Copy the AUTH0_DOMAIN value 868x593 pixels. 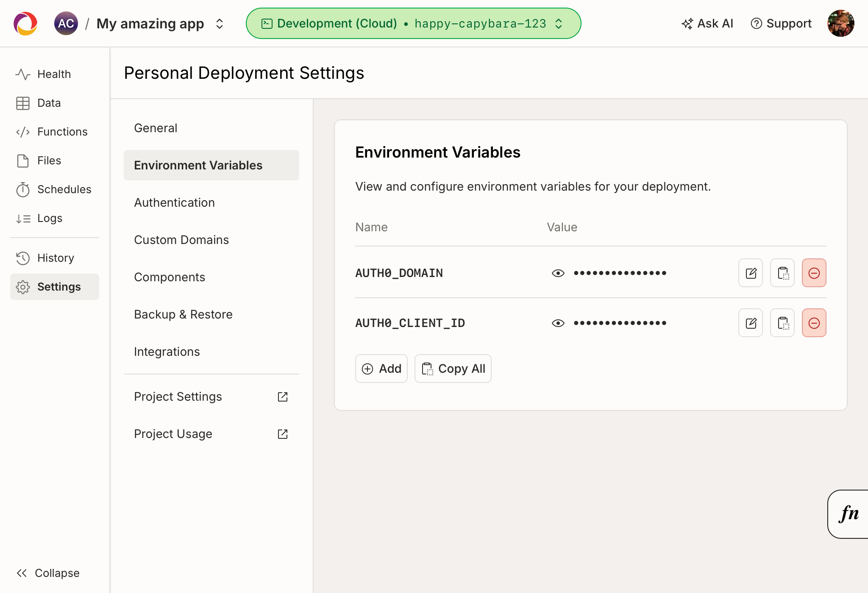tap(782, 273)
